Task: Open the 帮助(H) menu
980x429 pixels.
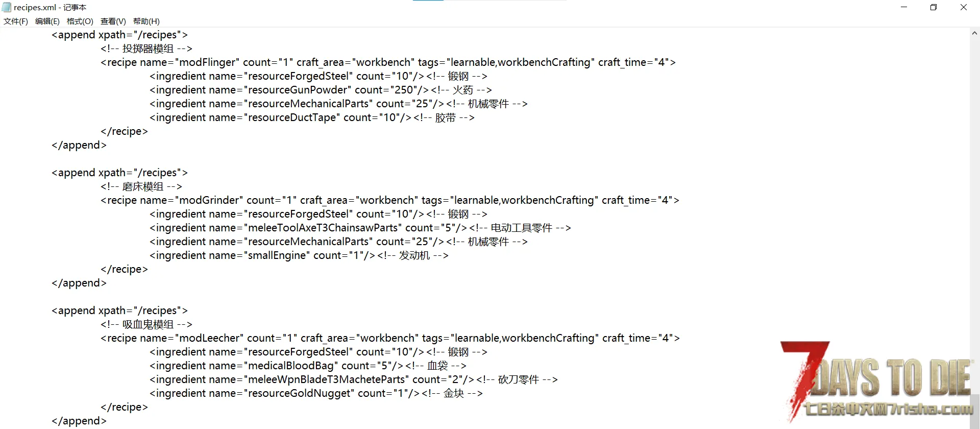Action: (x=146, y=21)
